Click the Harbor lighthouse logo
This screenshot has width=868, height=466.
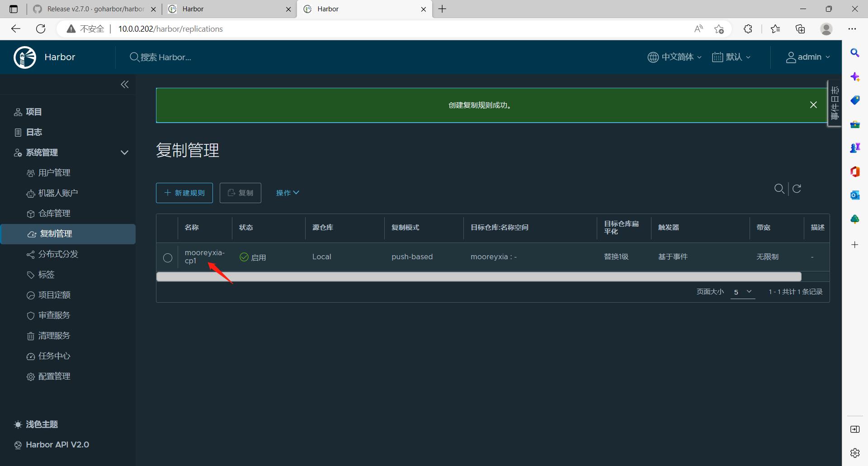point(25,57)
